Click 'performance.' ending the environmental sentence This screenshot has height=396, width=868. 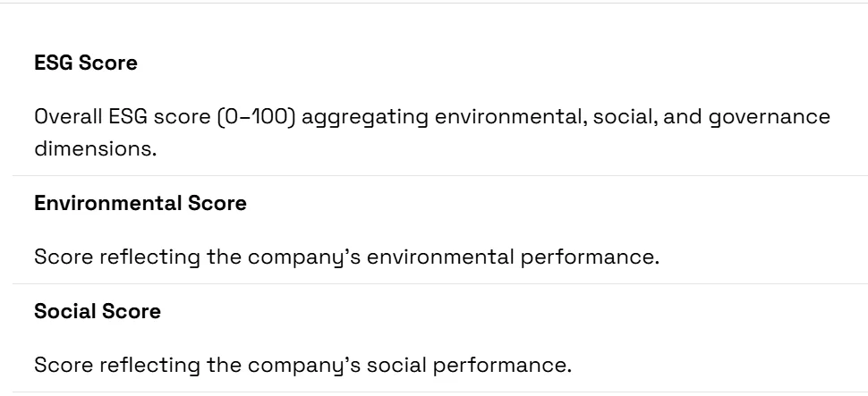pos(590,258)
